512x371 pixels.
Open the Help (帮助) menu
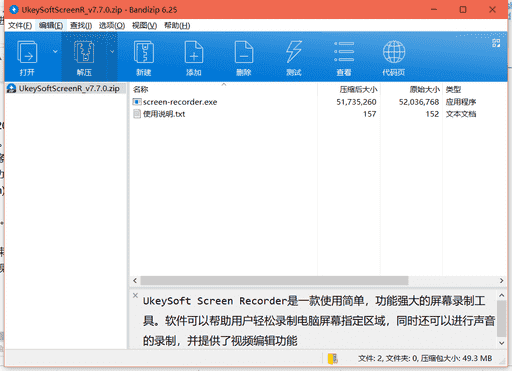(177, 26)
